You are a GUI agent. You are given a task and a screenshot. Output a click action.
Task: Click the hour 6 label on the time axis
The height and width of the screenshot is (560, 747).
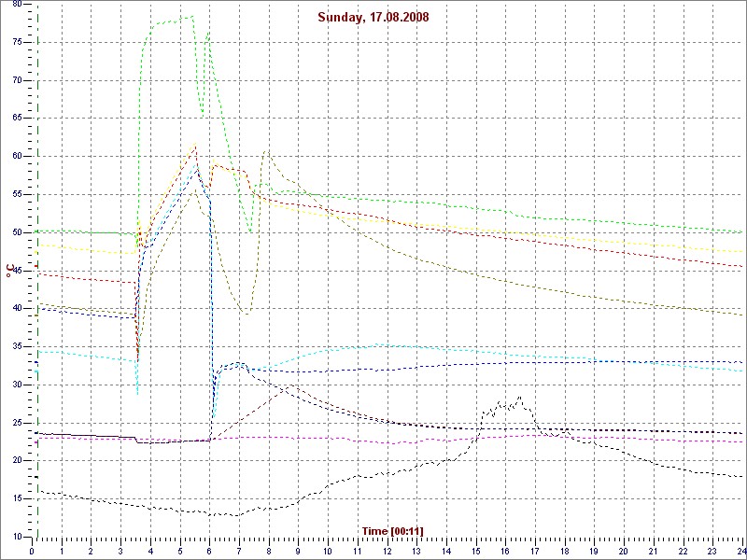coord(209,552)
